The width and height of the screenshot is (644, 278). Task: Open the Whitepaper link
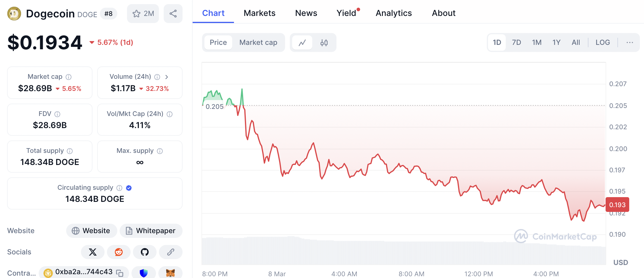coord(151,231)
